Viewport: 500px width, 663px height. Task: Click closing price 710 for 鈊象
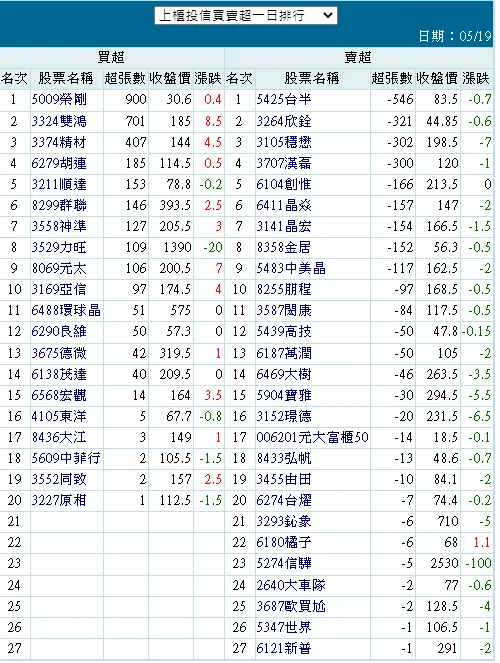click(x=448, y=521)
